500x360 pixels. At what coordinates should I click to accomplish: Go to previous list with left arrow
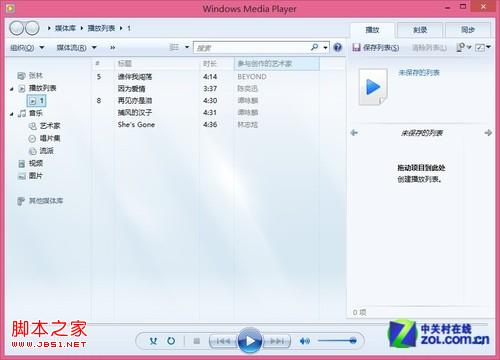coord(354,133)
